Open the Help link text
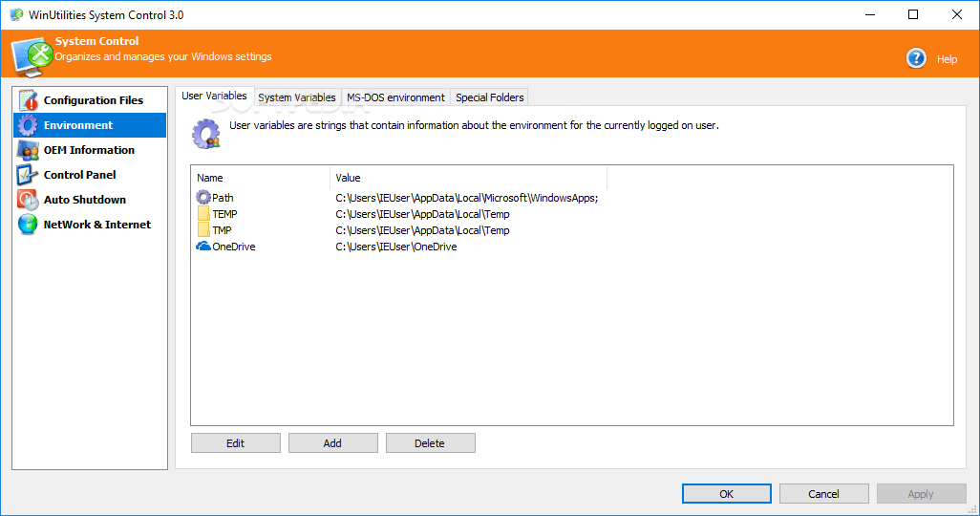 [x=947, y=59]
